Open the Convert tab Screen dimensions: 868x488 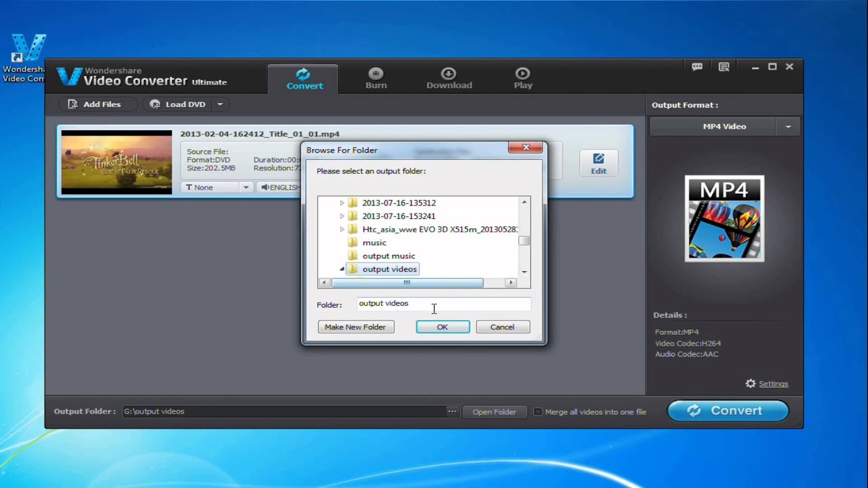point(303,79)
